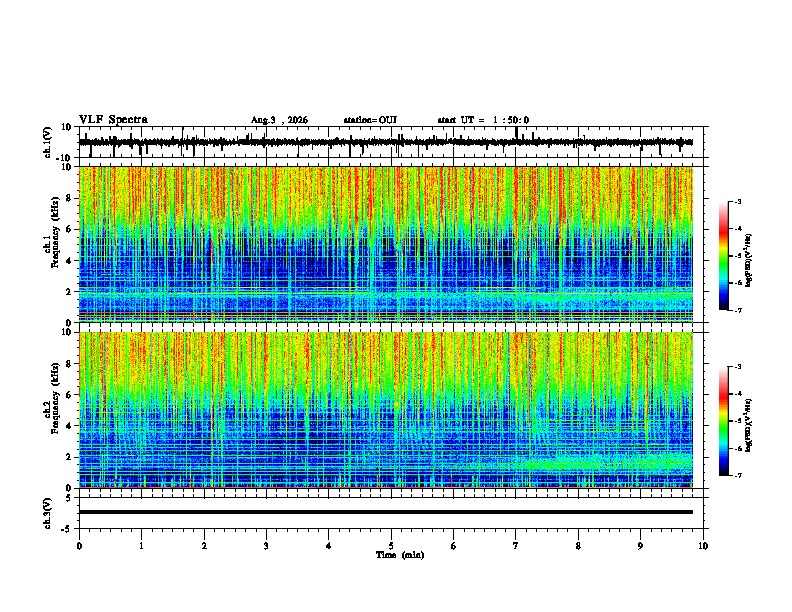
Task: Click the time axis tick label "0"
Action: point(79,546)
